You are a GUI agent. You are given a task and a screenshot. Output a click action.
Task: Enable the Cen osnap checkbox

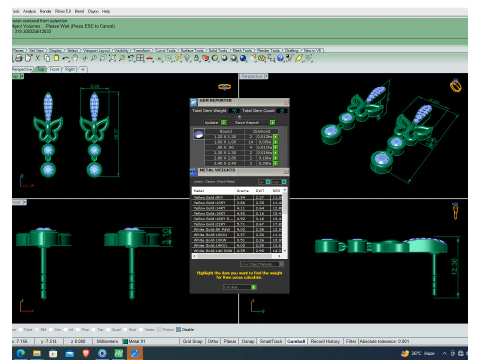pos(51,329)
